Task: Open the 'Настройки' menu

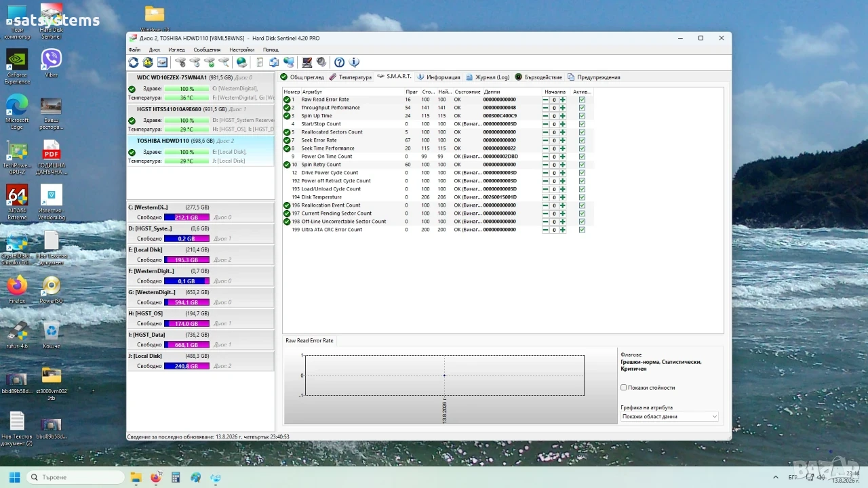Action: pyautogui.click(x=241, y=49)
